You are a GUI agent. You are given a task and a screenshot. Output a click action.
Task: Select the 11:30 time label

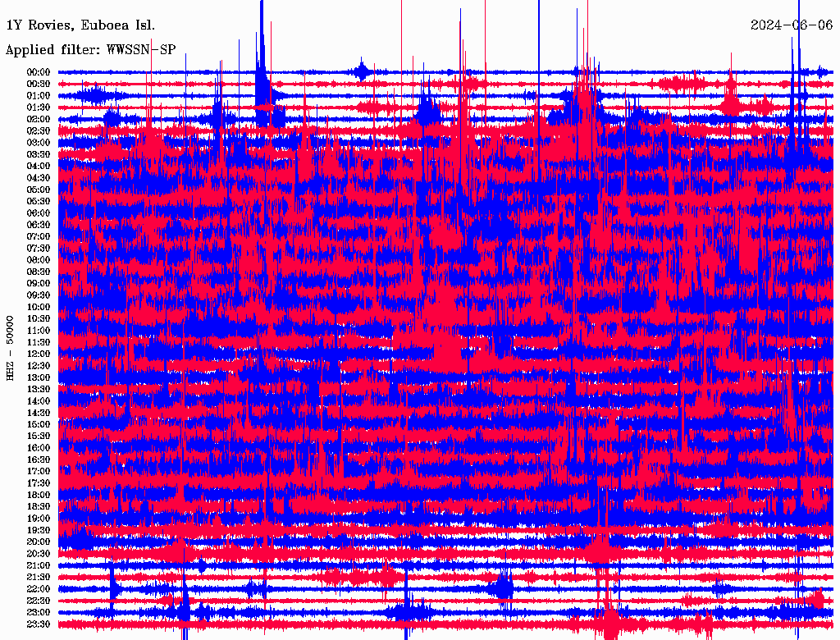(x=39, y=342)
